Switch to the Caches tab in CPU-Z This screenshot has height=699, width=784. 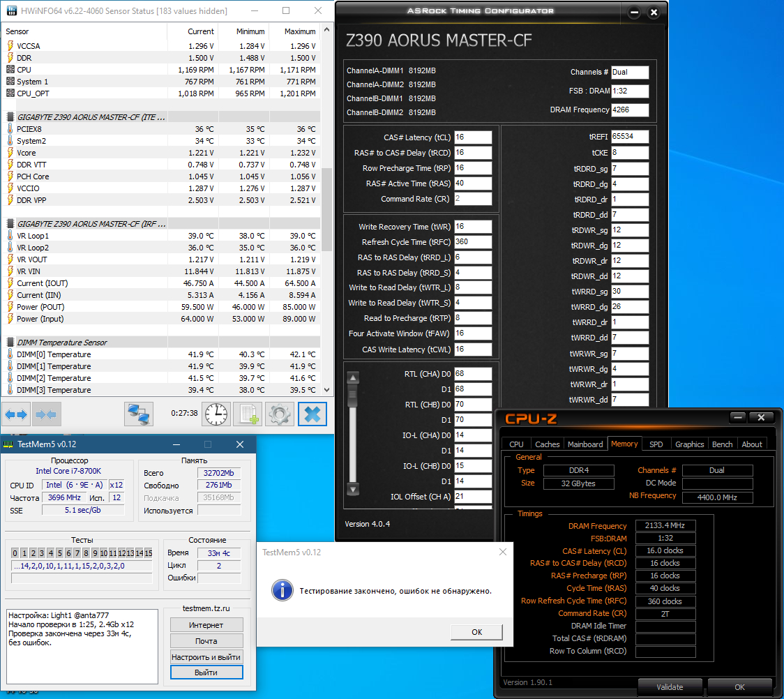click(x=547, y=444)
